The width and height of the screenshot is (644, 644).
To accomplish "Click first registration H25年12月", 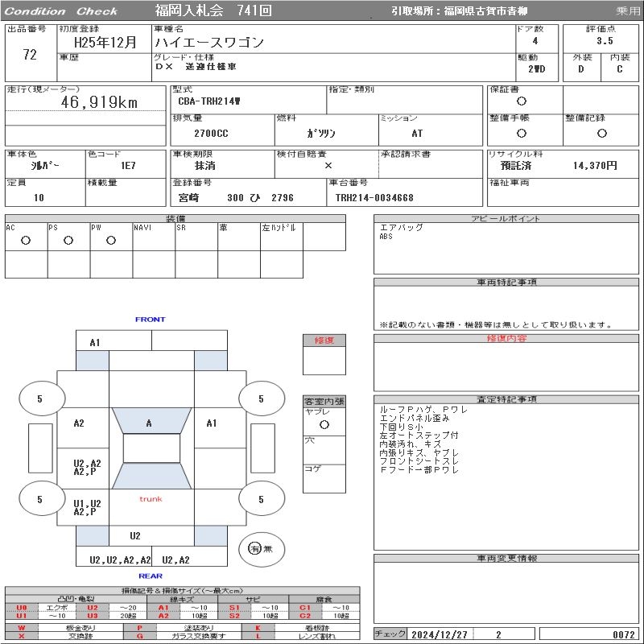I will point(105,42).
